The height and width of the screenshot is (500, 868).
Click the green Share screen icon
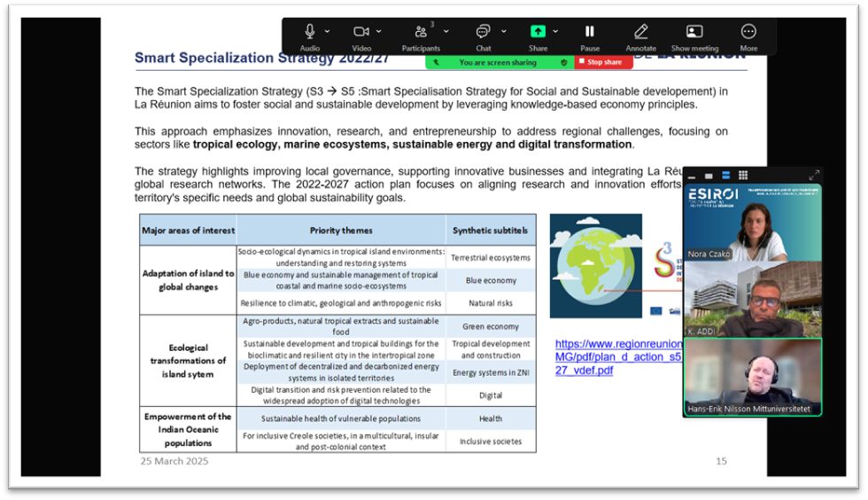[x=539, y=32]
